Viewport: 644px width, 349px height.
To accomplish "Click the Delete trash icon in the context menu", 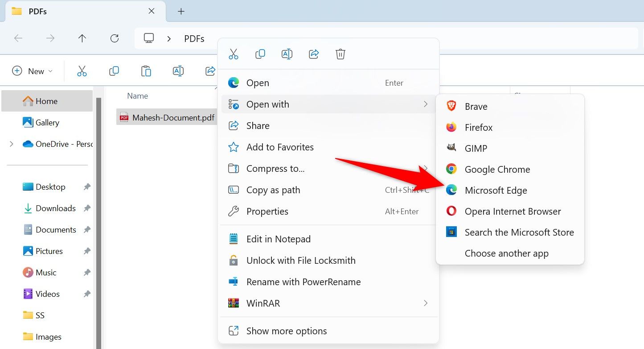I will (340, 54).
